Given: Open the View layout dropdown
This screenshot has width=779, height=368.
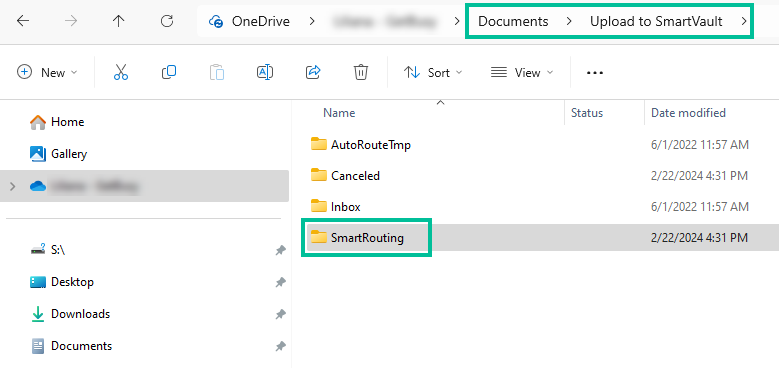Looking at the screenshot, I should pos(522,73).
